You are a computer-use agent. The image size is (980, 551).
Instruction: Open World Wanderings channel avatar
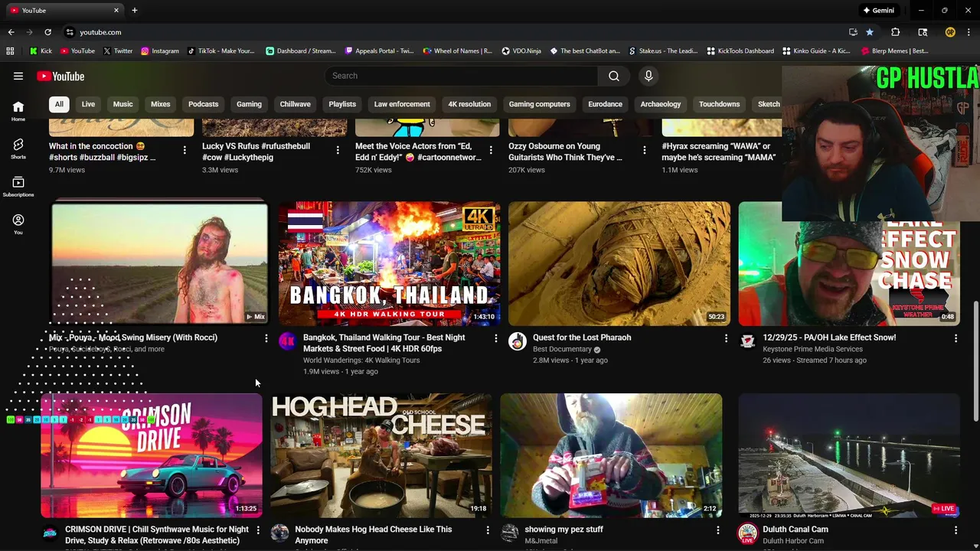click(287, 341)
